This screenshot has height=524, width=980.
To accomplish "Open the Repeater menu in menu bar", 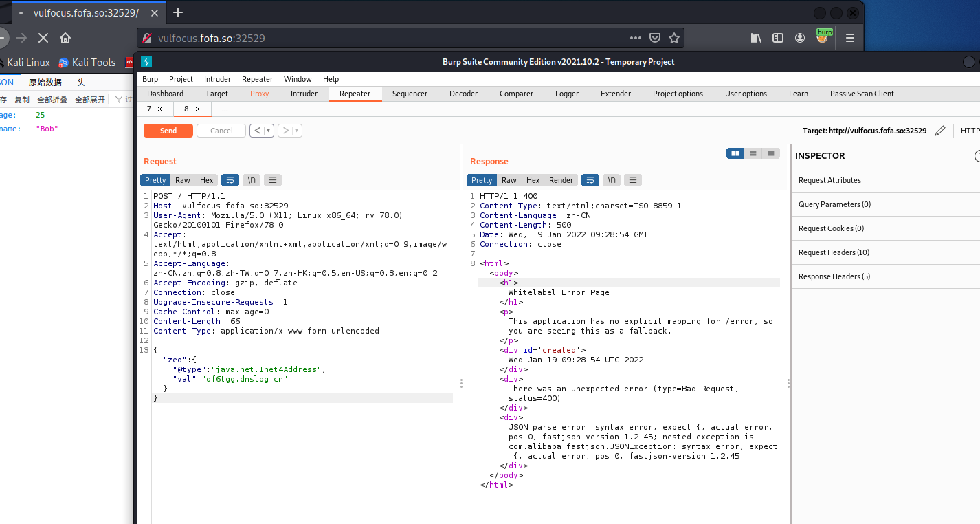I will coord(258,79).
